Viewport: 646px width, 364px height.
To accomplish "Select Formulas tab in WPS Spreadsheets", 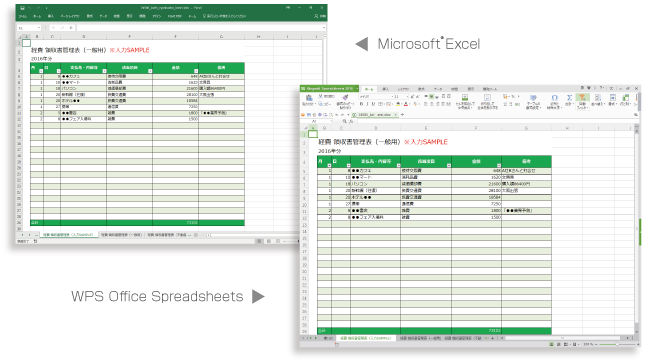I will [421, 89].
